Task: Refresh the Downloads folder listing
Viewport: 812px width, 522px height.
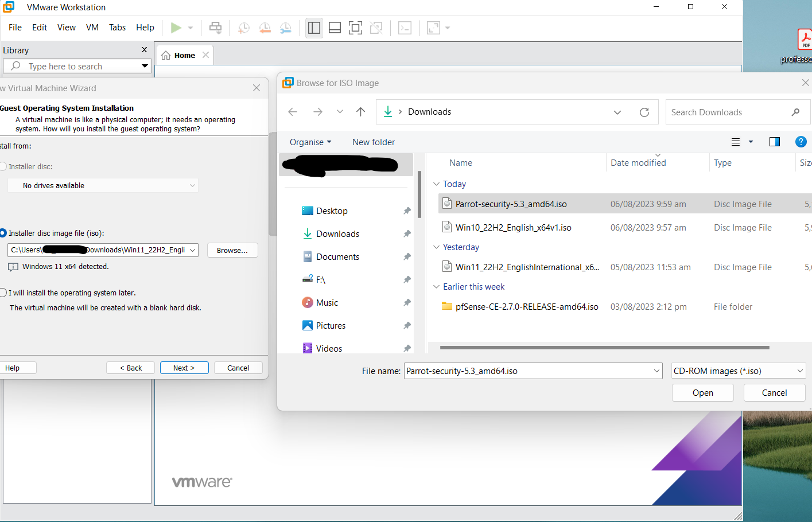Action: pos(644,112)
